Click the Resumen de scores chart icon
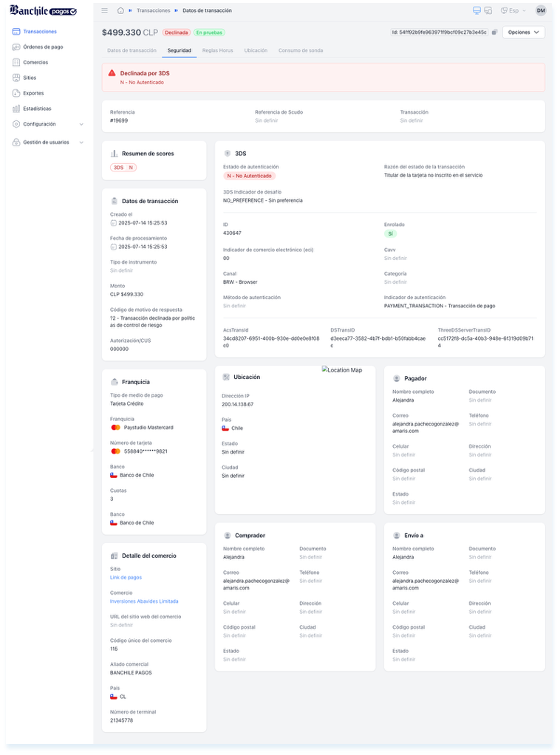Screen dimensions: 560x755 (x=114, y=154)
